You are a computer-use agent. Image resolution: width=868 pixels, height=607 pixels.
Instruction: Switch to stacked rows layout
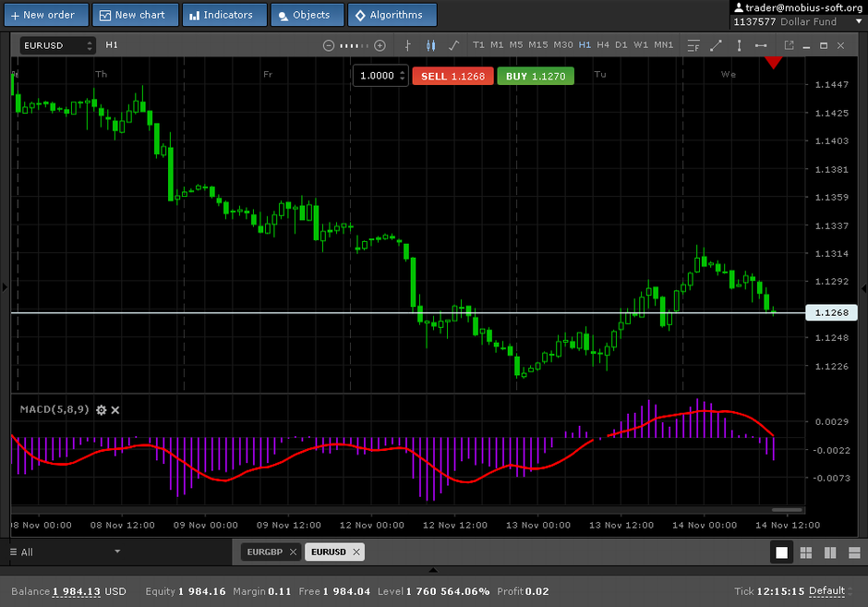[x=855, y=552]
